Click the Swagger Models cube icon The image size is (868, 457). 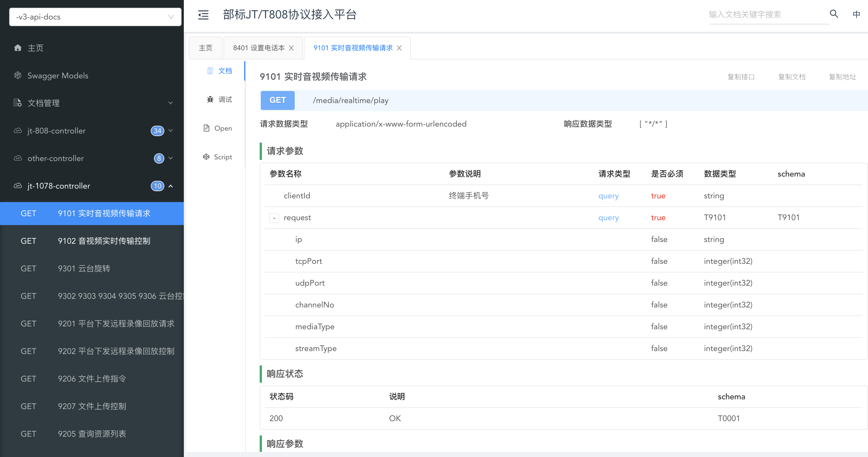(x=18, y=75)
